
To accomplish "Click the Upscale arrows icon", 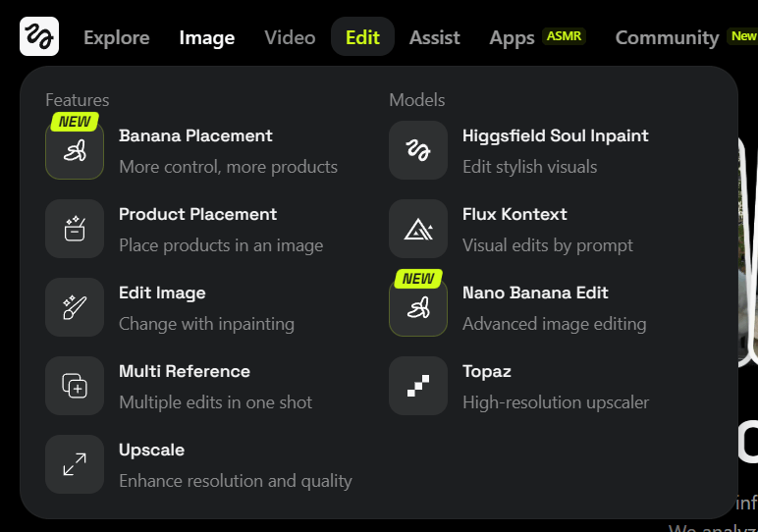I will tap(75, 464).
